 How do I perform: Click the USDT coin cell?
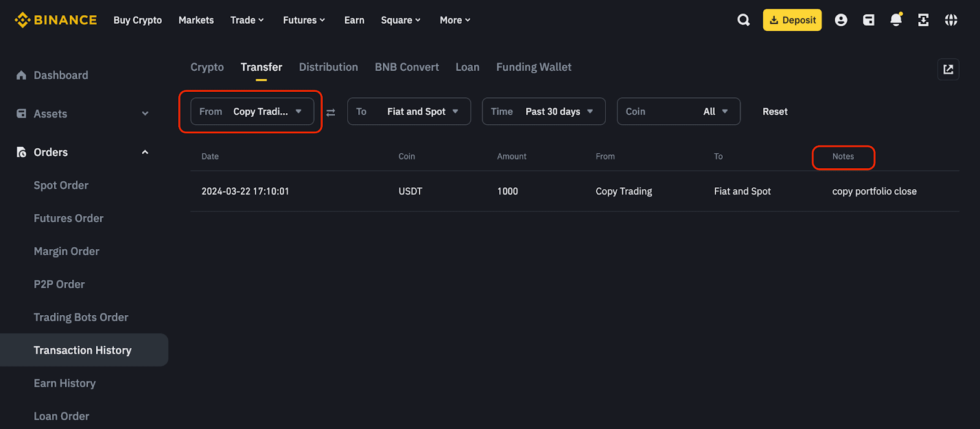pyautogui.click(x=410, y=192)
